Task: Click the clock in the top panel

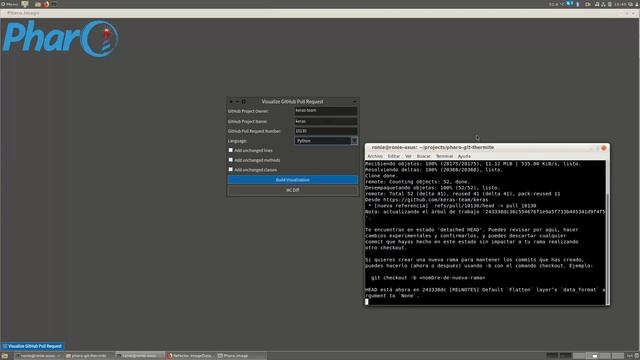Action: (620, 4)
